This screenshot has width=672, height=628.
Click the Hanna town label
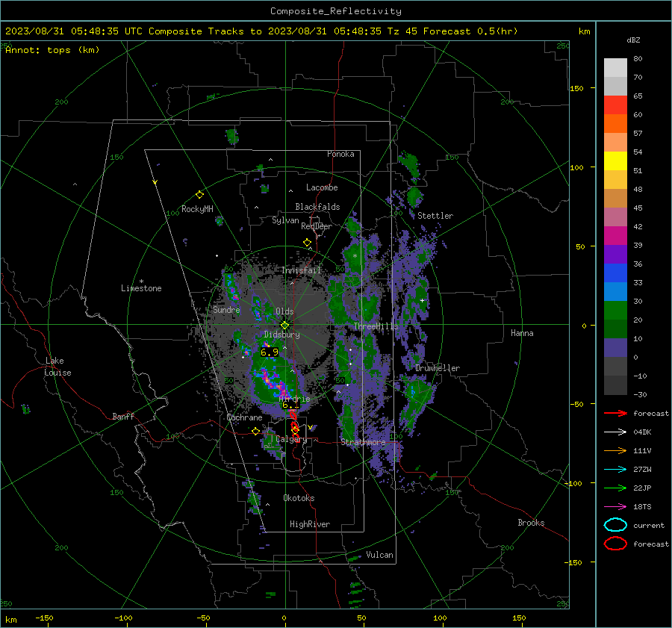point(522,333)
